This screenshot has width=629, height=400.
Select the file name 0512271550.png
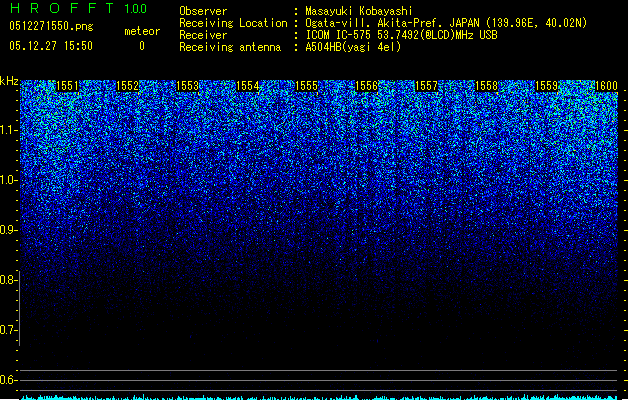pyautogui.click(x=51, y=26)
